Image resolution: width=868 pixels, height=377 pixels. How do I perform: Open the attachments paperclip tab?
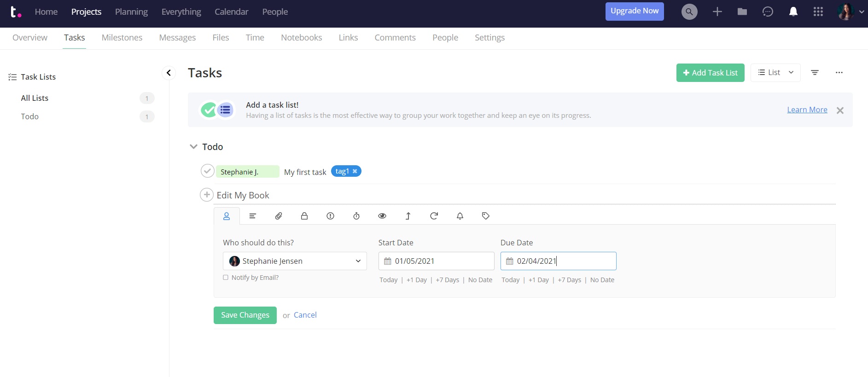click(279, 216)
